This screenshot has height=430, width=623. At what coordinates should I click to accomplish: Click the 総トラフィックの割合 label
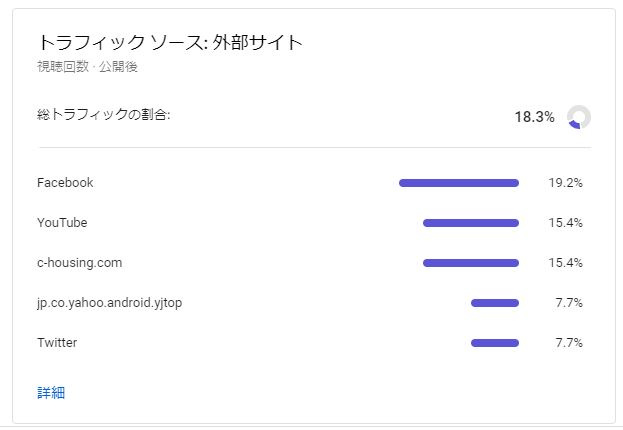(x=104, y=115)
